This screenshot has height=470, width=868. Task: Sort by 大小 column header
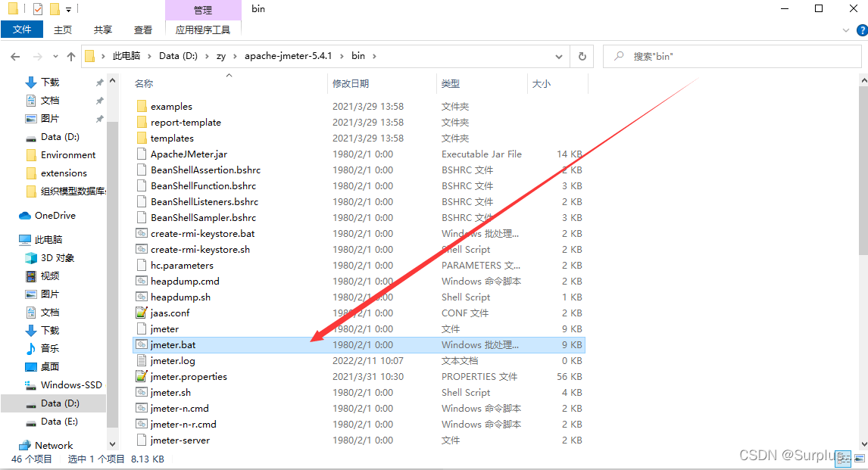(542, 83)
